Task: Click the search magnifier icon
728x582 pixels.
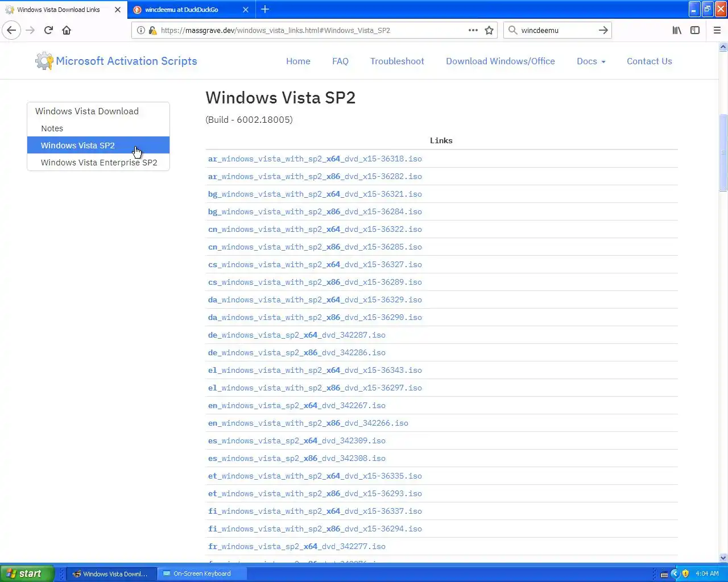Action: 513,30
